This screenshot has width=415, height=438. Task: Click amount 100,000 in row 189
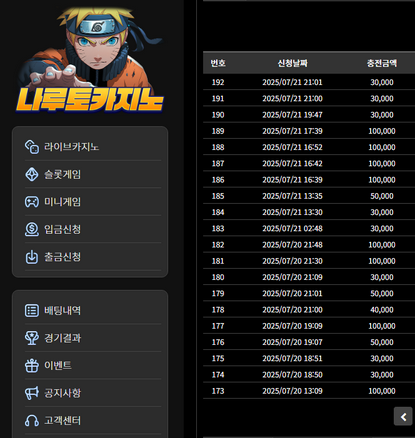click(382, 131)
